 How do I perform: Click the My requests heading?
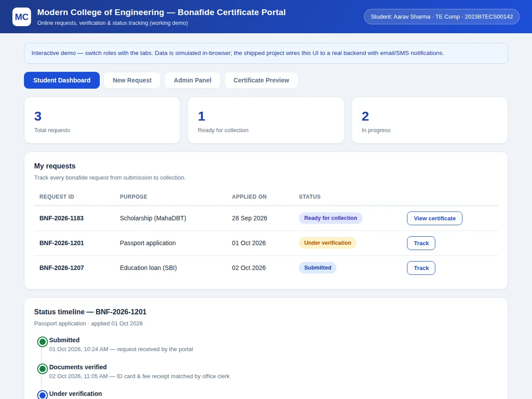tap(55, 166)
